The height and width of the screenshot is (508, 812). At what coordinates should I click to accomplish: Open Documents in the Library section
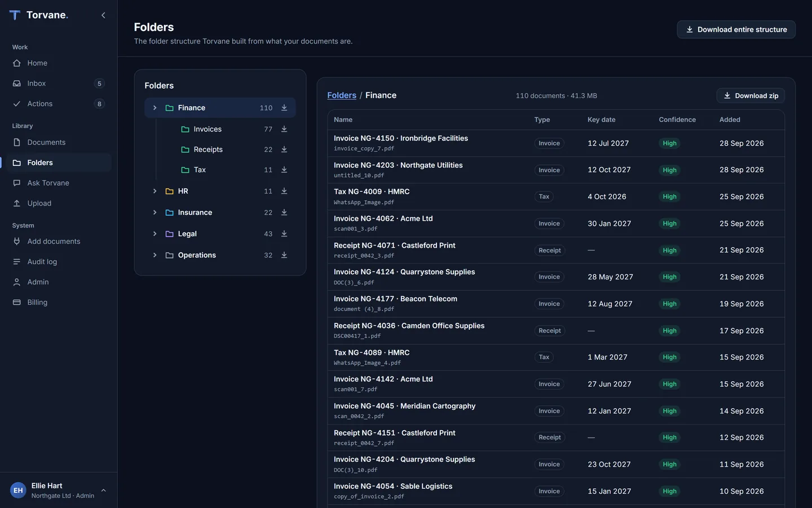[x=59, y=142]
